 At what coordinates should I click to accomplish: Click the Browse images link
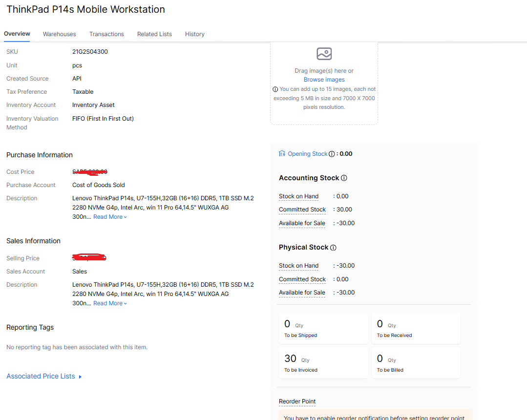324,80
